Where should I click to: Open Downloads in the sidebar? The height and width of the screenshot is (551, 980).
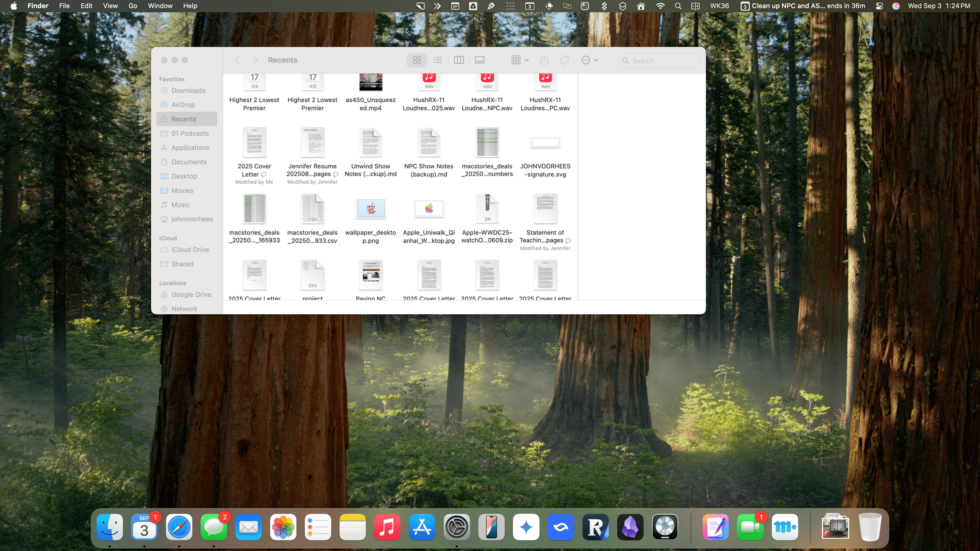pyautogui.click(x=187, y=90)
